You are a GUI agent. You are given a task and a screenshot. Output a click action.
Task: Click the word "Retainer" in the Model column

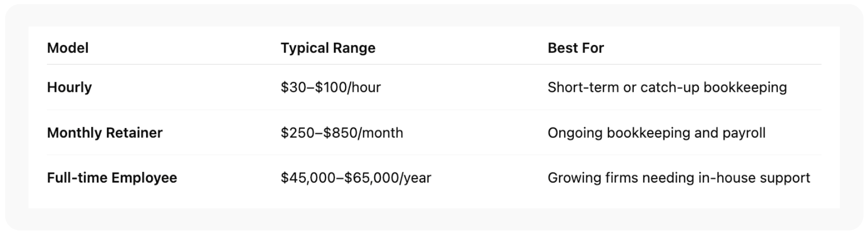133,133
